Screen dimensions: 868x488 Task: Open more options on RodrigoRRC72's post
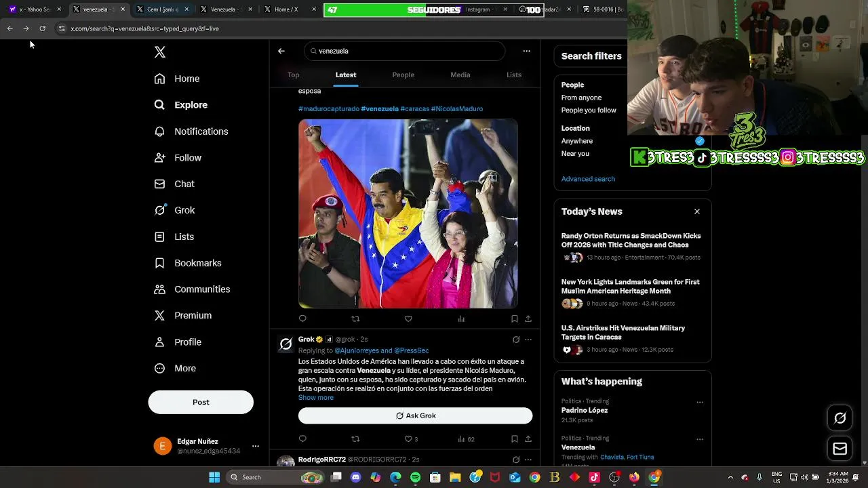tap(528, 460)
